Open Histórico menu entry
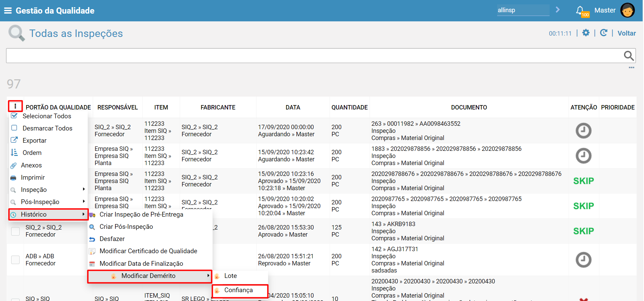 pos(48,214)
